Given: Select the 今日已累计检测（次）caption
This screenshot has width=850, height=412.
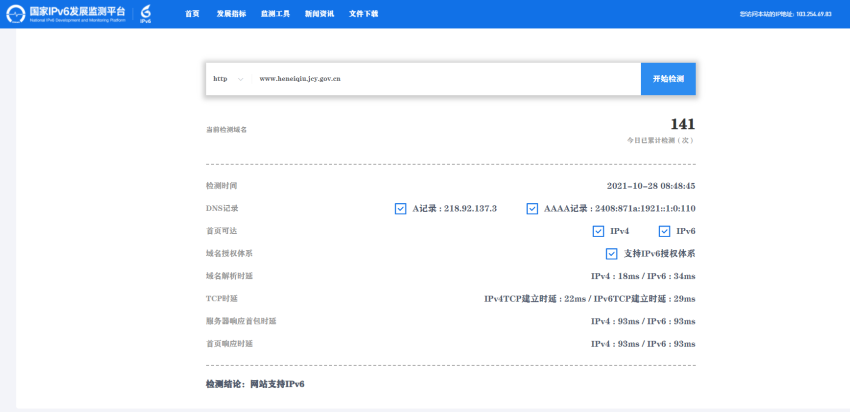Looking at the screenshot, I should [660, 140].
